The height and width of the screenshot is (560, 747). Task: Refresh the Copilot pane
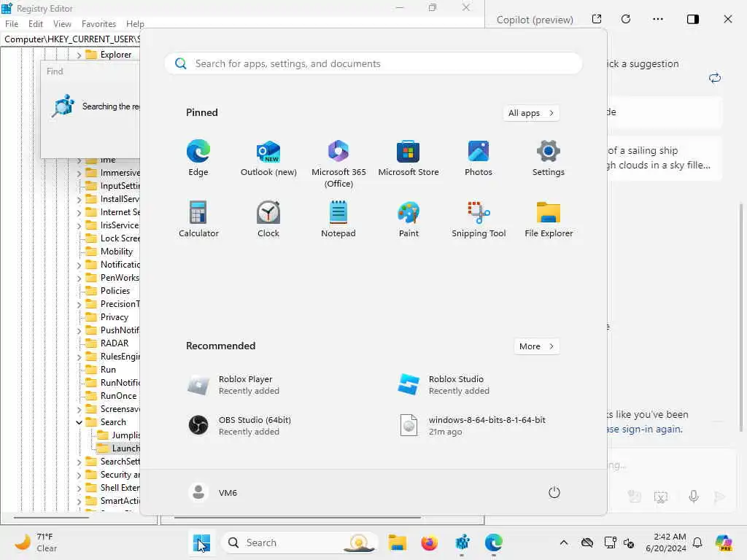[x=626, y=19]
